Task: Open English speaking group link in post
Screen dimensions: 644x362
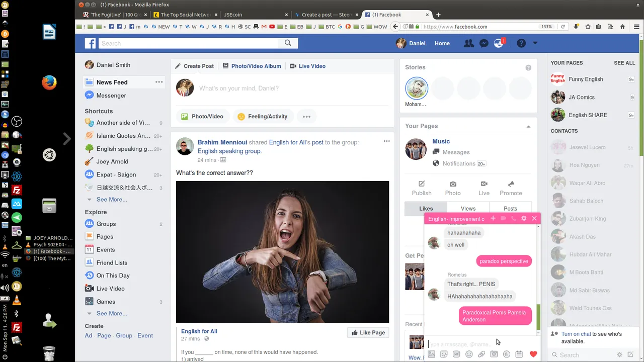Action: pyautogui.click(x=229, y=151)
